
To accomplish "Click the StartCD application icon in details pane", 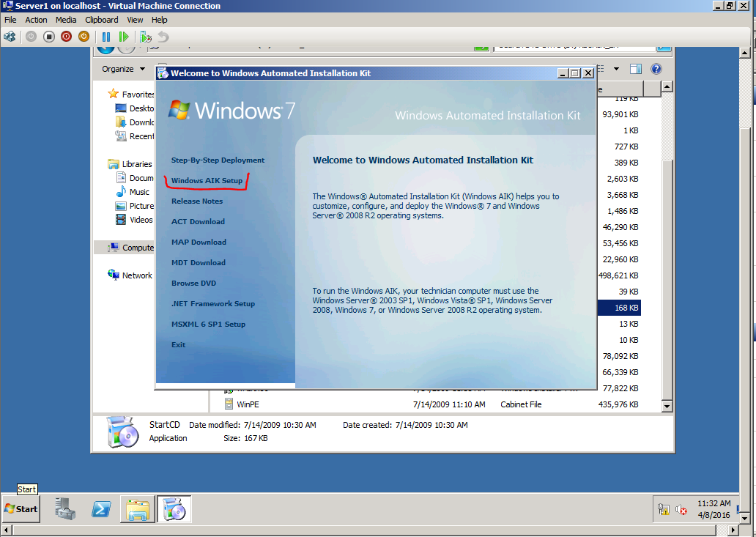I will click(x=122, y=432).
